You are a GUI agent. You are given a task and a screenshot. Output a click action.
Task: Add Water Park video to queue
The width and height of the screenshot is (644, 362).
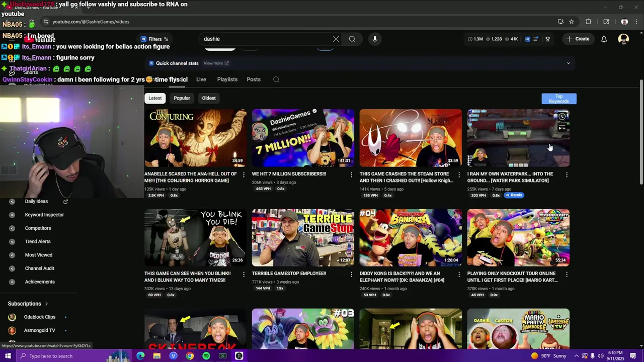(562, 128)
